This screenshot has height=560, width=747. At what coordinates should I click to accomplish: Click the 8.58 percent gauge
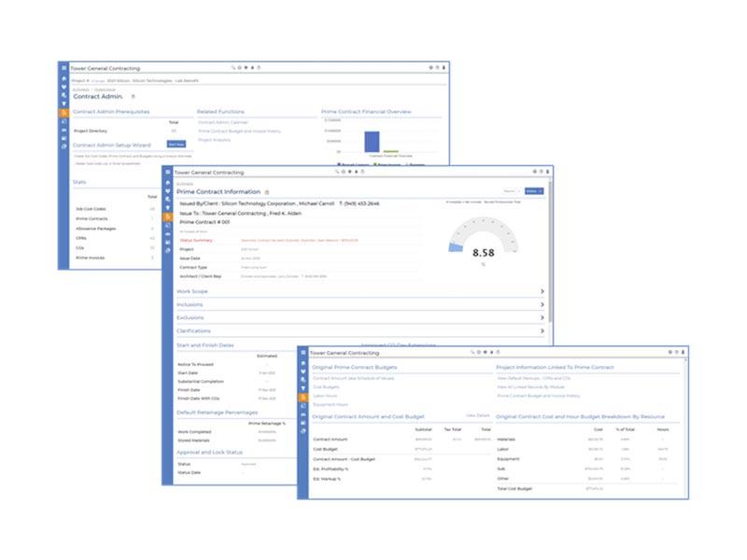(483, 241)
